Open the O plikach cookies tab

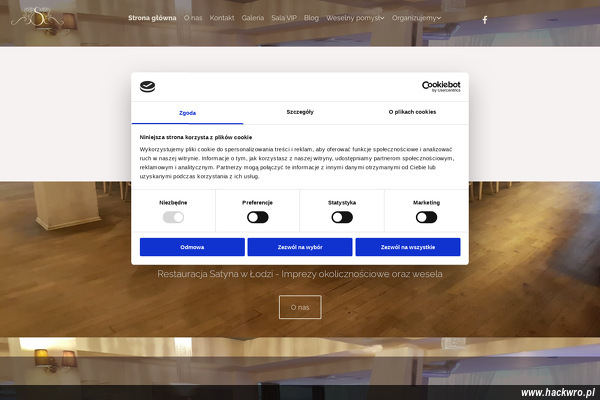coord(412,112)
